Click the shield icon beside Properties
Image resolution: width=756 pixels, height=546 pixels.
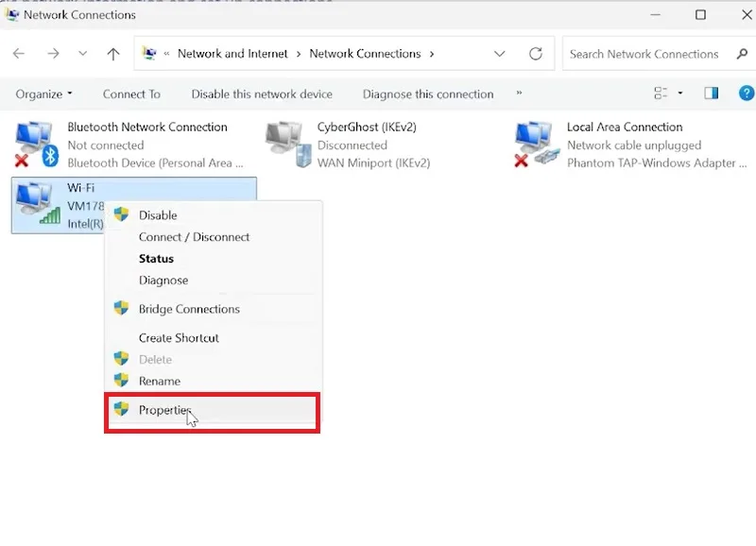pos(122,409)
